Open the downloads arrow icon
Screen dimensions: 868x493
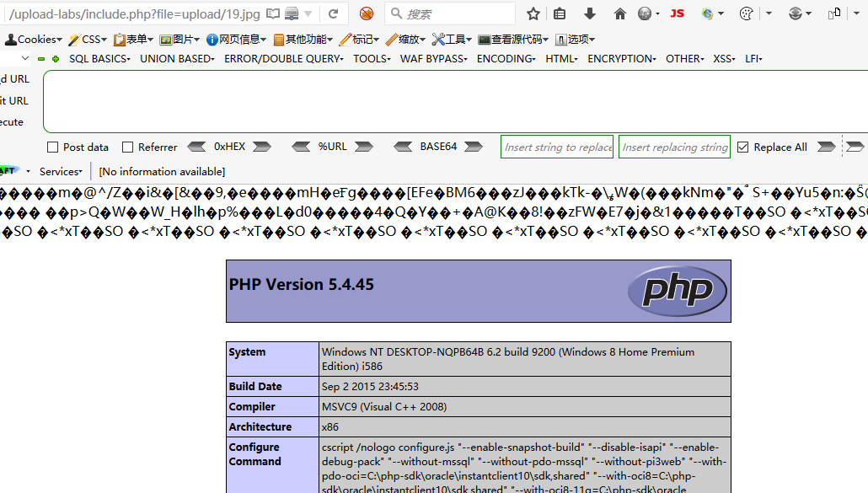click(590, 13)
